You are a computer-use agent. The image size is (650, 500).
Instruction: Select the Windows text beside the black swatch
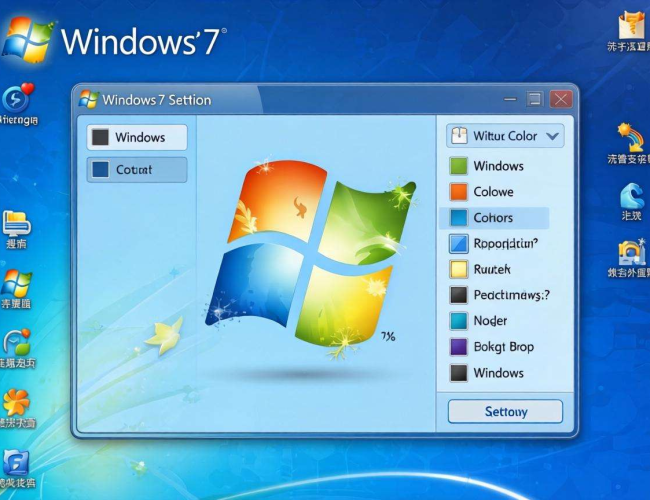498,373
